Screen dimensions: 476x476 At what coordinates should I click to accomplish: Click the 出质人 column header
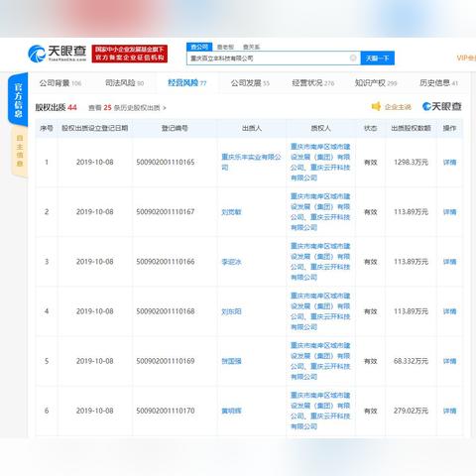pyautogui.click(x=252, y=128)
